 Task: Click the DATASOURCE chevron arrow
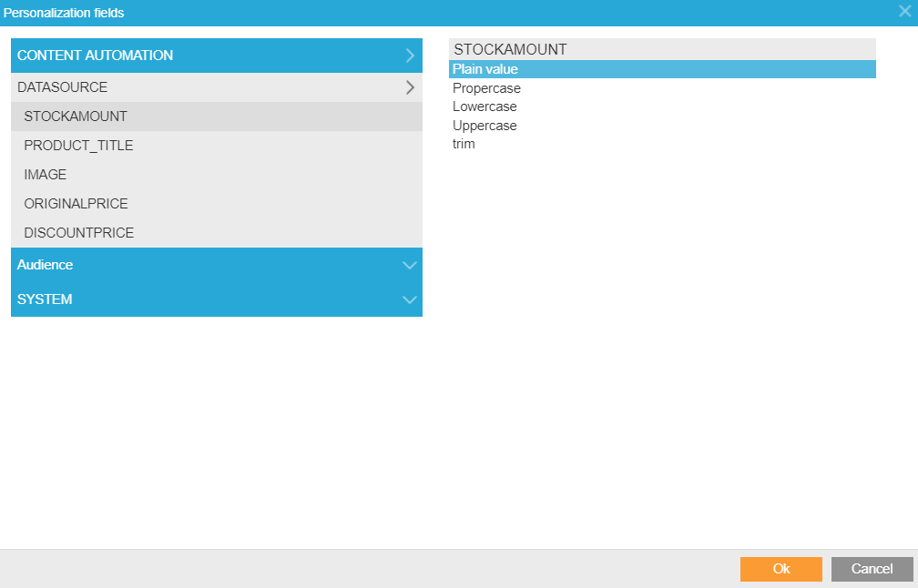pyautogui.click(x=410, y=87)
